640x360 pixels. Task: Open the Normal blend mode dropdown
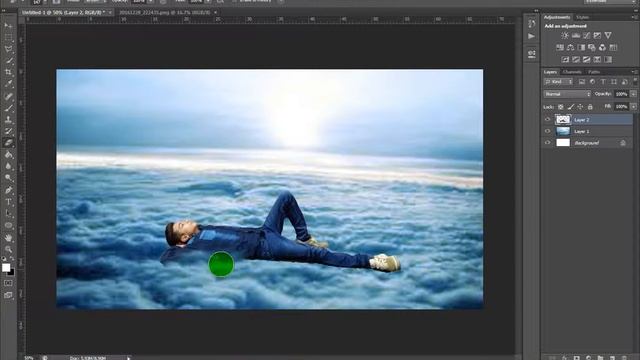coord(567,94)
